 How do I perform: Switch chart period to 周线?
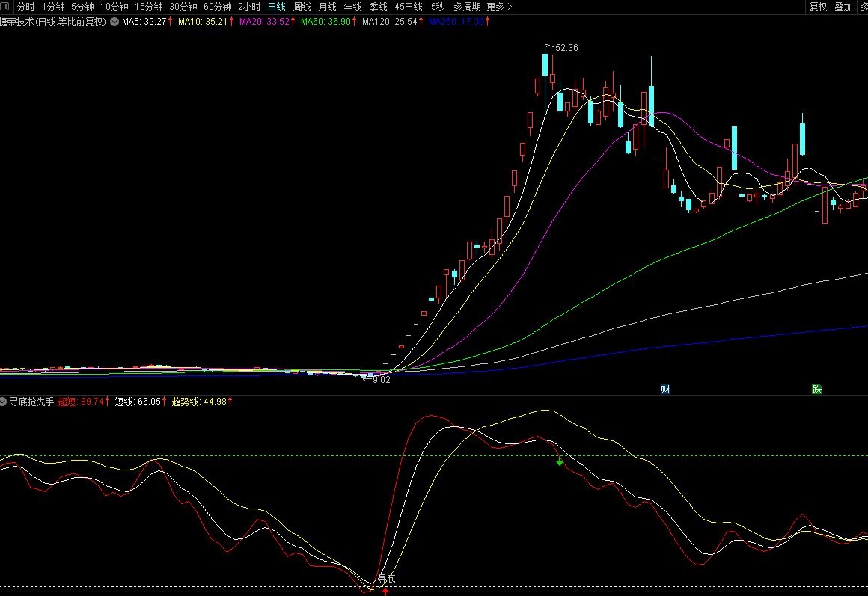click(302, 7)
